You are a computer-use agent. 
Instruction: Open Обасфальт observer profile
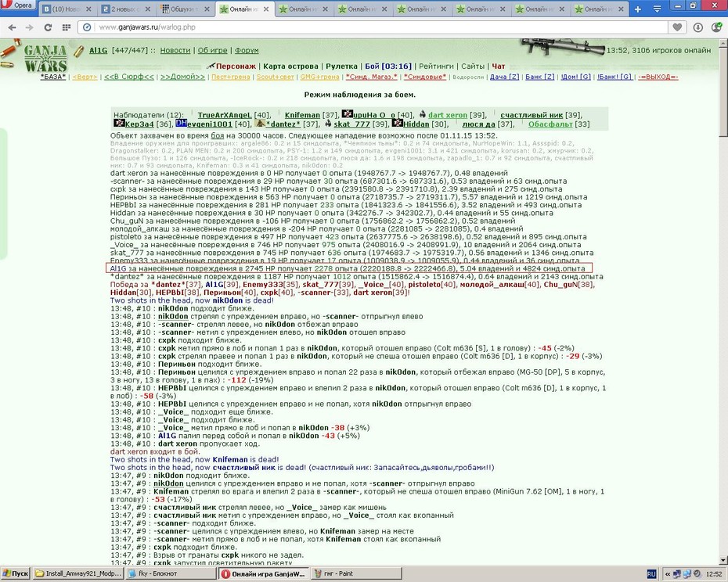coord(550,124)
